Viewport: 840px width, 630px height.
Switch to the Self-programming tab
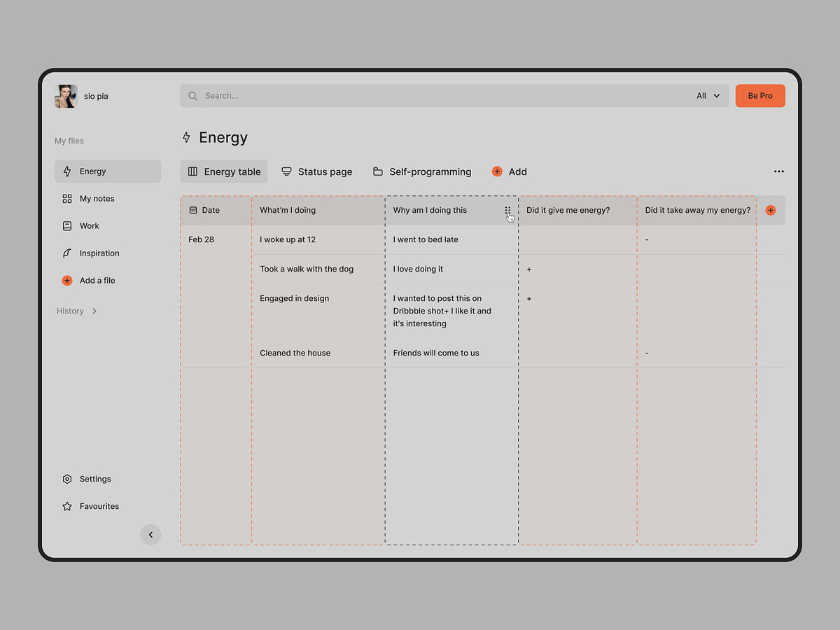coord(422,171)
